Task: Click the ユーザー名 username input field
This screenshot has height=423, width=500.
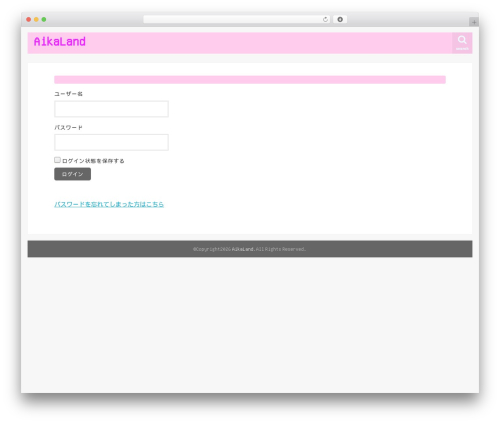Action: click(111, 109)
